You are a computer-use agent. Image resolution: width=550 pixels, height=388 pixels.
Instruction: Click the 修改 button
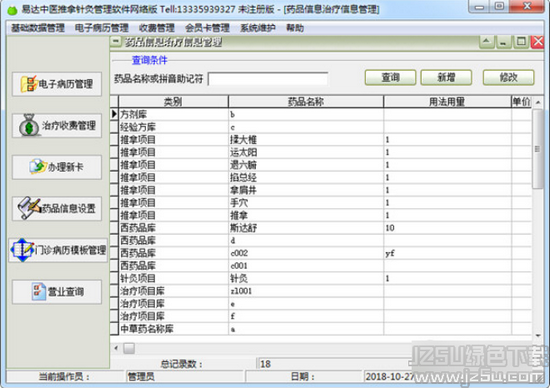tap(509, 78)
